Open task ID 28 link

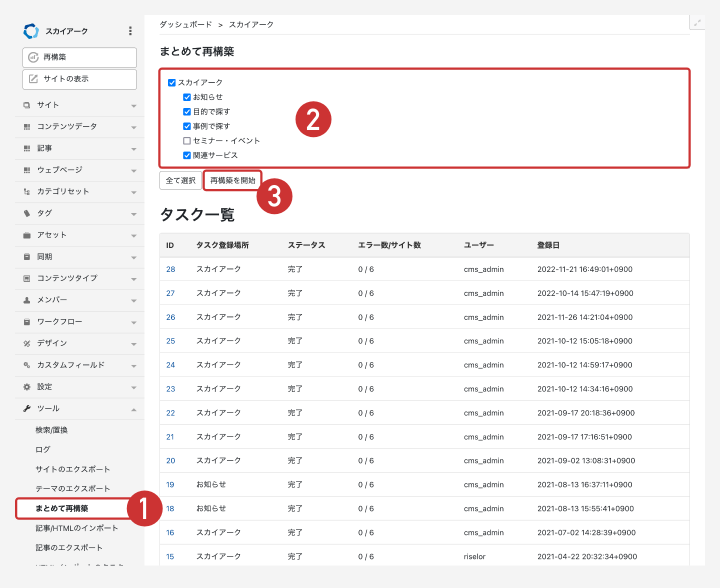click(170, 269)
